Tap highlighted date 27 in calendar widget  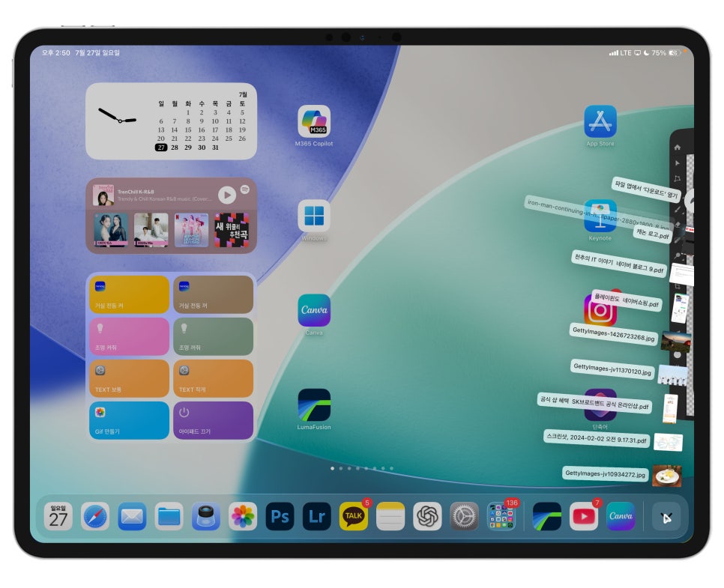[160, 148]
